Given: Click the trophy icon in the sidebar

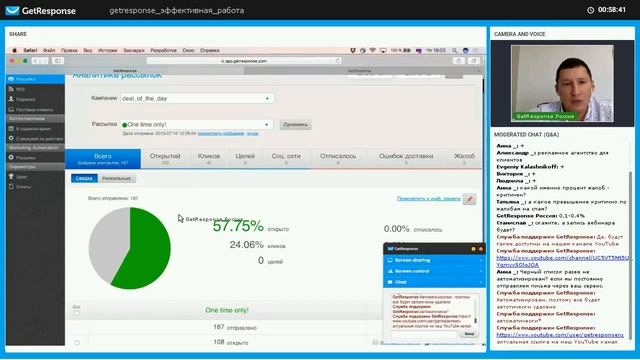Looking at the screenshot, I should (x=11, y=176).
